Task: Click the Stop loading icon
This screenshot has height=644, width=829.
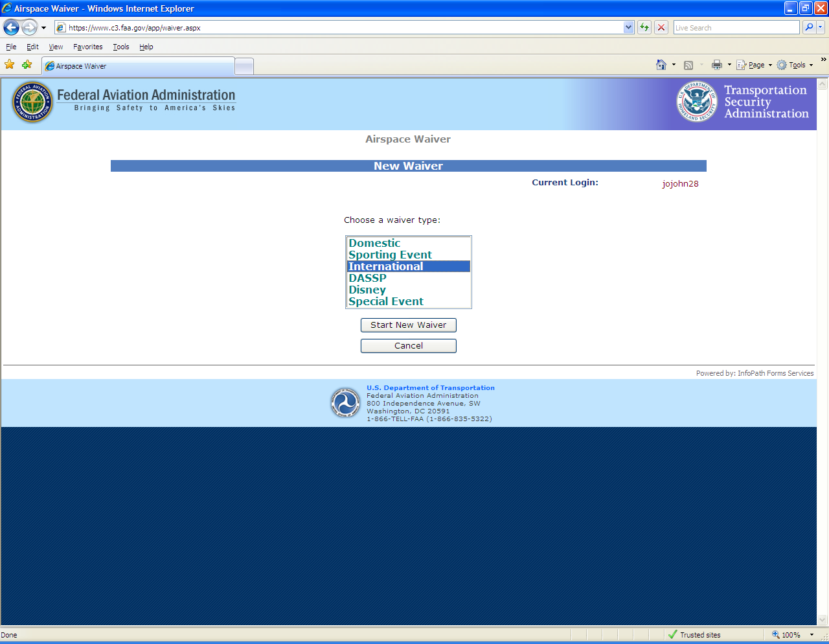Action: tap(661, 28)
